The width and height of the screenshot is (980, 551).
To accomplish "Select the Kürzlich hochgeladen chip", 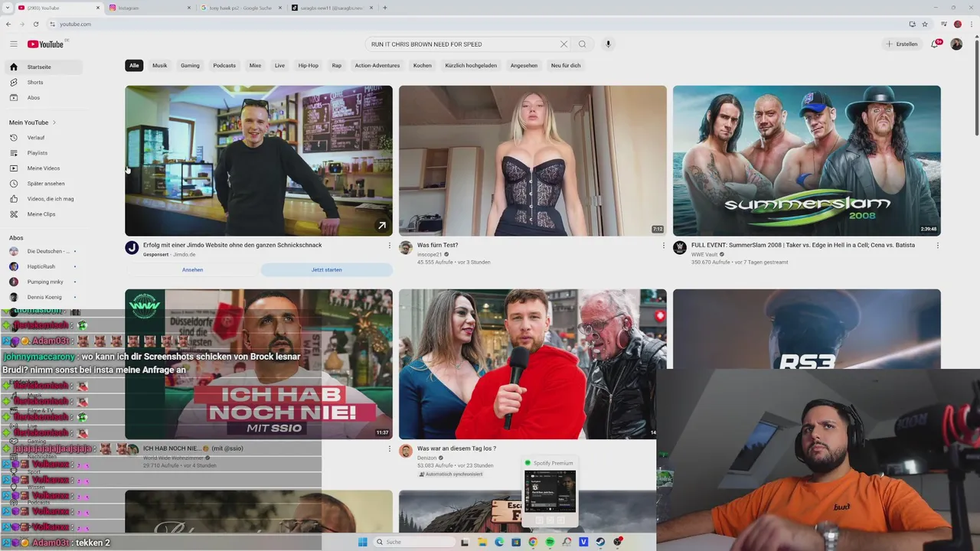I will click(471, 66).
